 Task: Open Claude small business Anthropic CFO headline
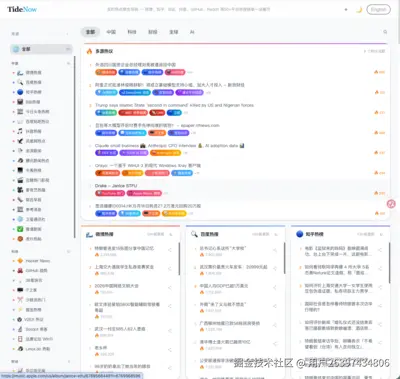[x=169, y=146]
